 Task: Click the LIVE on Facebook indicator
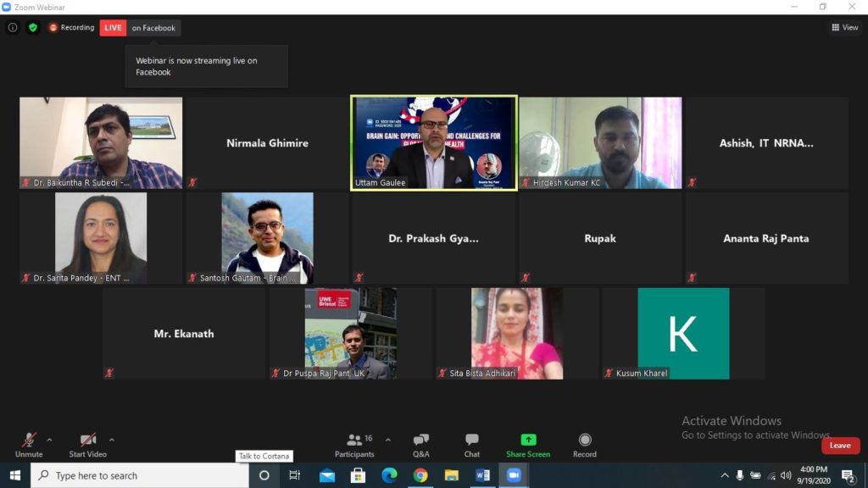coord(140,28)
